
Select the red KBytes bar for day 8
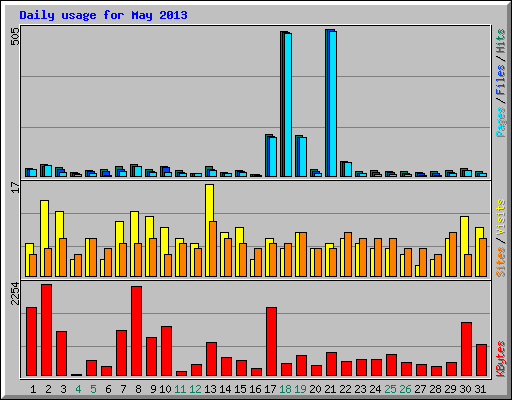(136, 331)
